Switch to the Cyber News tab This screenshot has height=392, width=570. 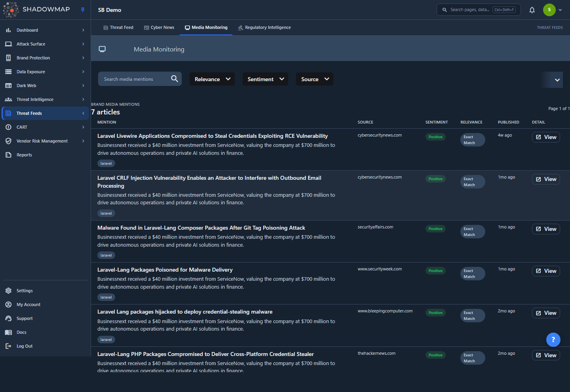coord(159,27)
